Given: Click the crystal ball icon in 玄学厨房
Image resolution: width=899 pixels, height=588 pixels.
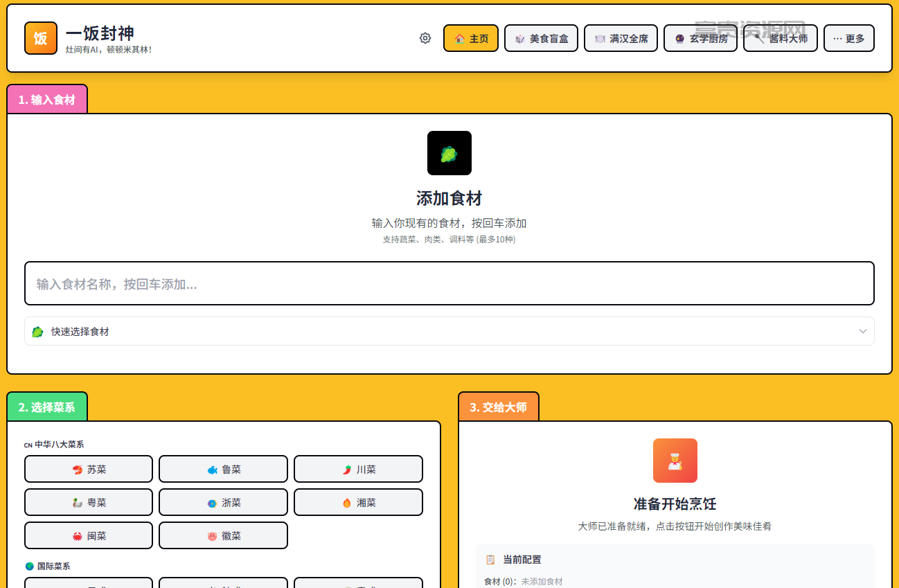Looking at the screenshot, I should (x=679, y=39).
